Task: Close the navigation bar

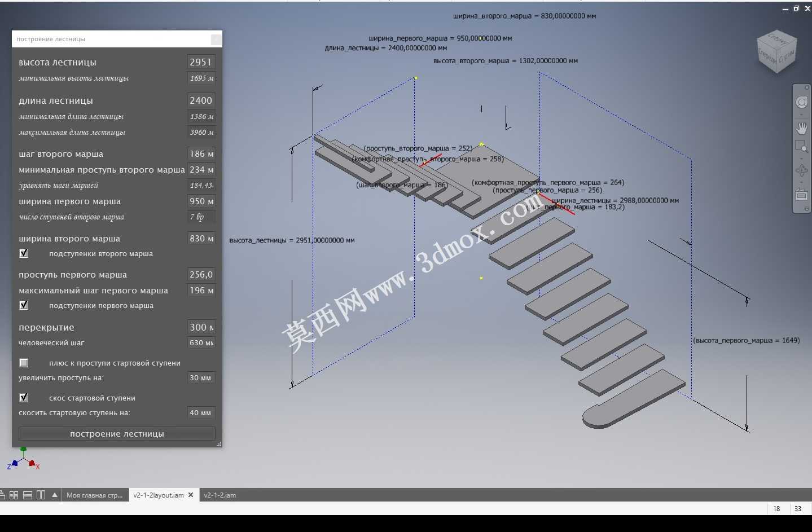Action: coord(806,88)
